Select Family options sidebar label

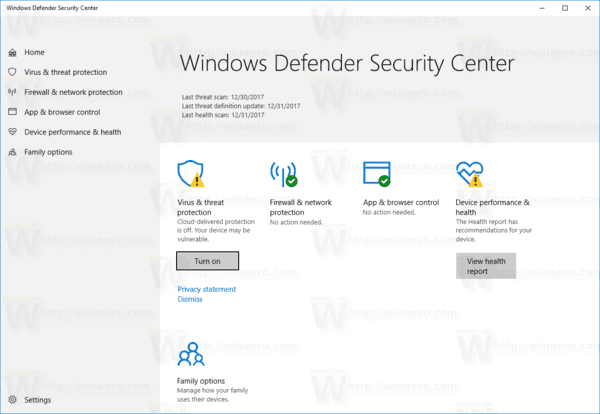[x=48, y=152]
